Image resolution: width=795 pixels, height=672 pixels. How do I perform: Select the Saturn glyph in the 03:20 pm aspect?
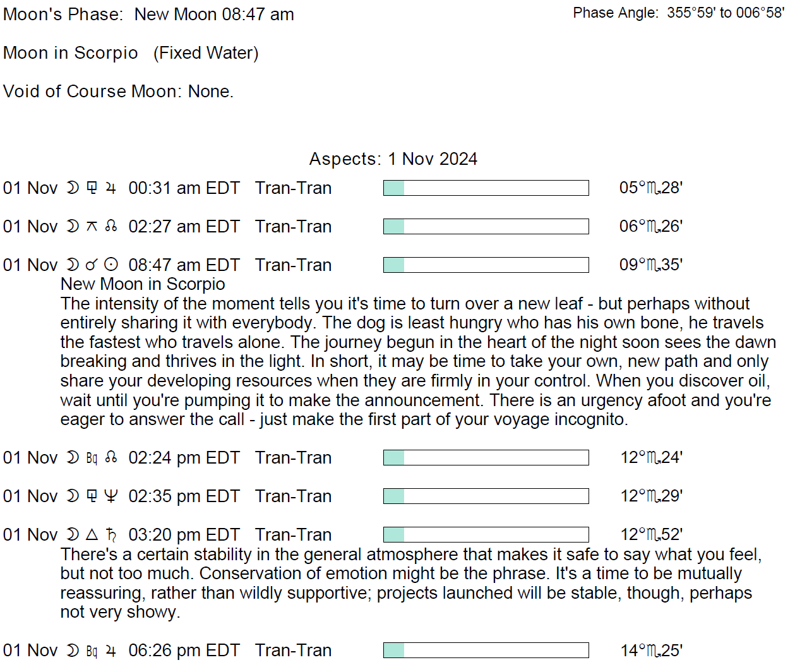pos(111,535)
